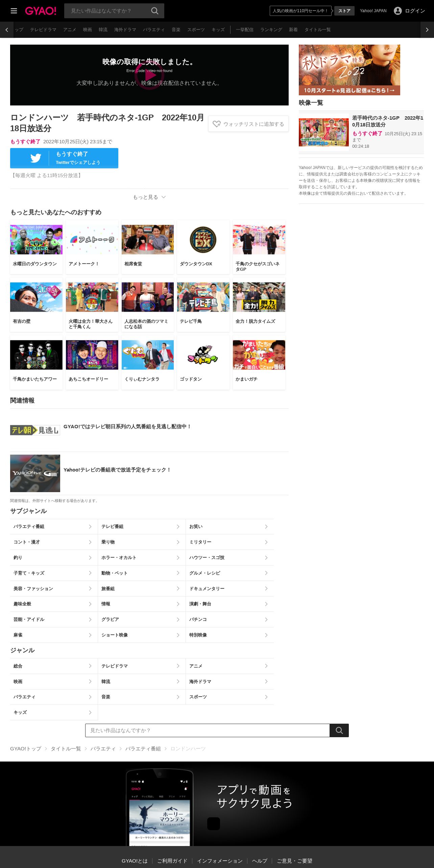Viewport: 434px width, 868px height.
Task: Open the 海外ドラマ genre row
Action: click(230, 682)
